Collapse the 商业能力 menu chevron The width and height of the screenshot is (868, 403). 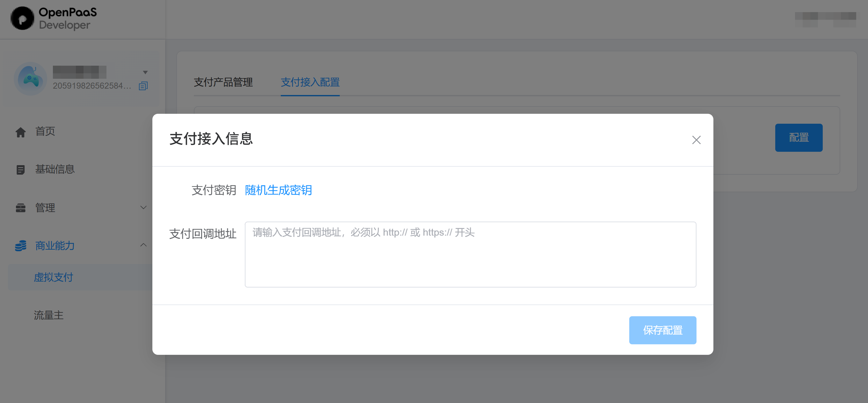pos(143,245)
